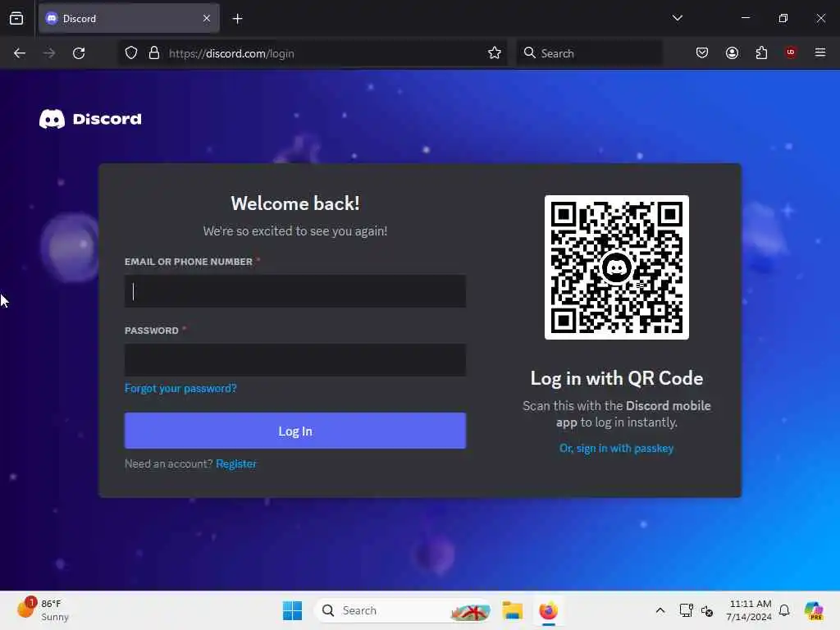Image resolution: width=840 pixels, height=630 pixels.
Task: Open the notification bell icon
Action: click(784, 610)
